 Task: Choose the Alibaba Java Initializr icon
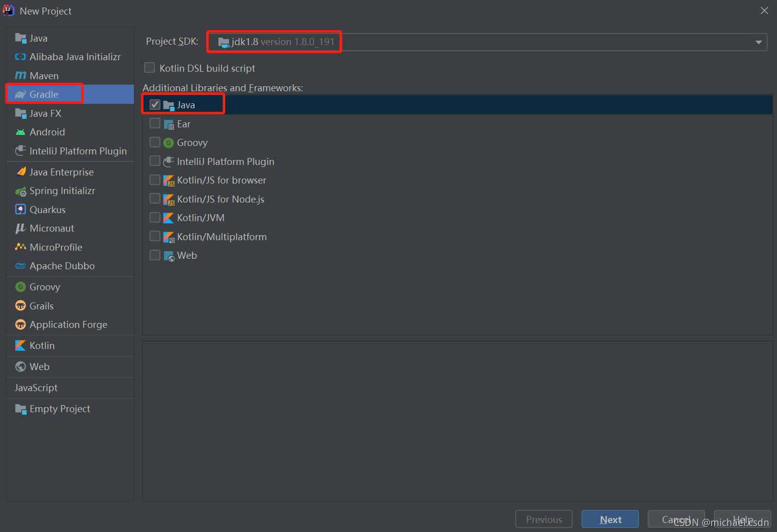click(x=21, y=57)
